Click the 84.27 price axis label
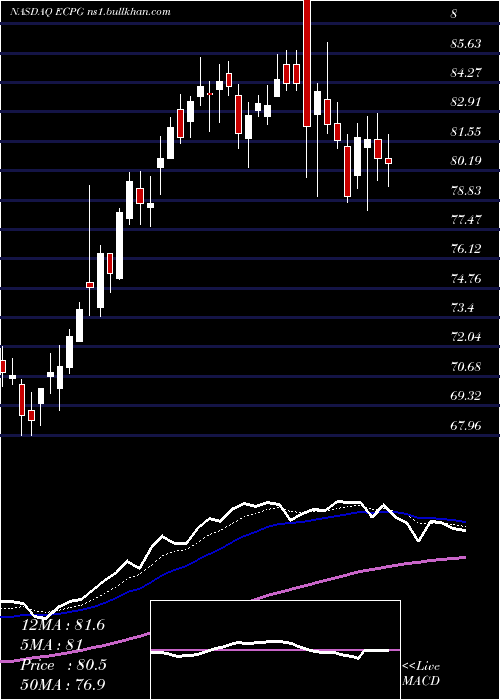This screenshot has width=500, height=700. (466, 72)
